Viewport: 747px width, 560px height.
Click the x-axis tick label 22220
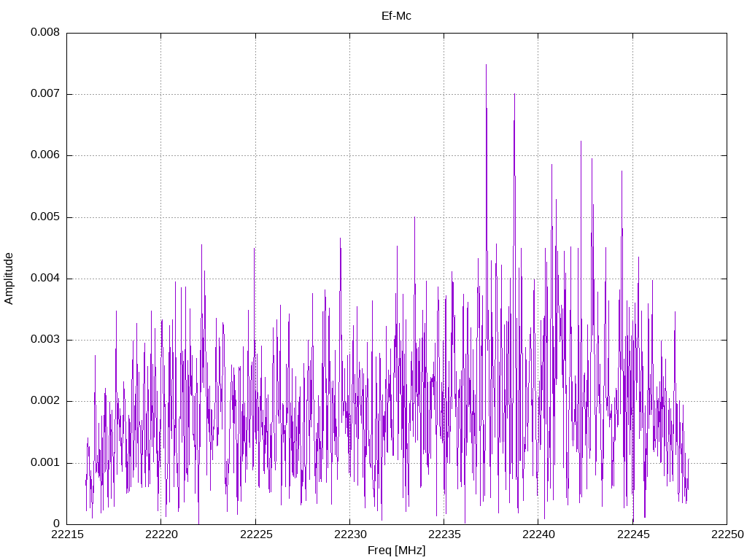point(161,534)
